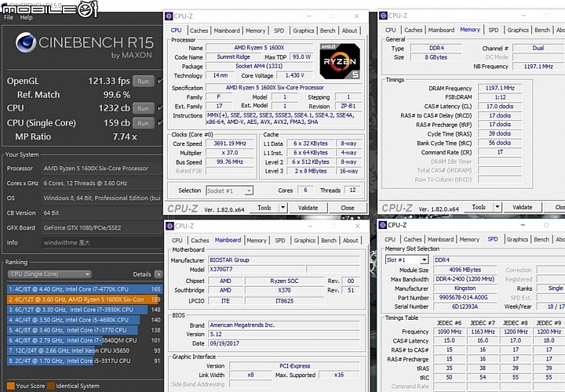This screenshot has height=392, width=565.
Task: Open About tab in Mainboard CPU-Z window
Action: 350,241
